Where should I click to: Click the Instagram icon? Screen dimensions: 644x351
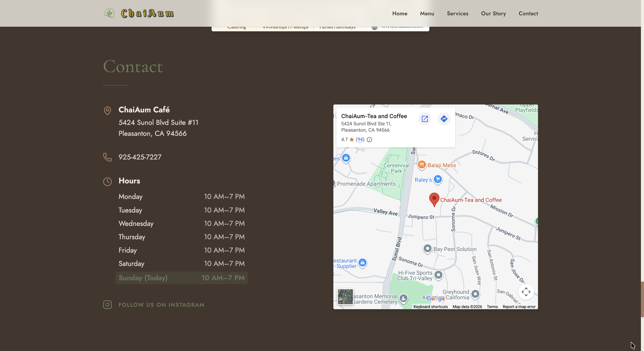[108, 305]
